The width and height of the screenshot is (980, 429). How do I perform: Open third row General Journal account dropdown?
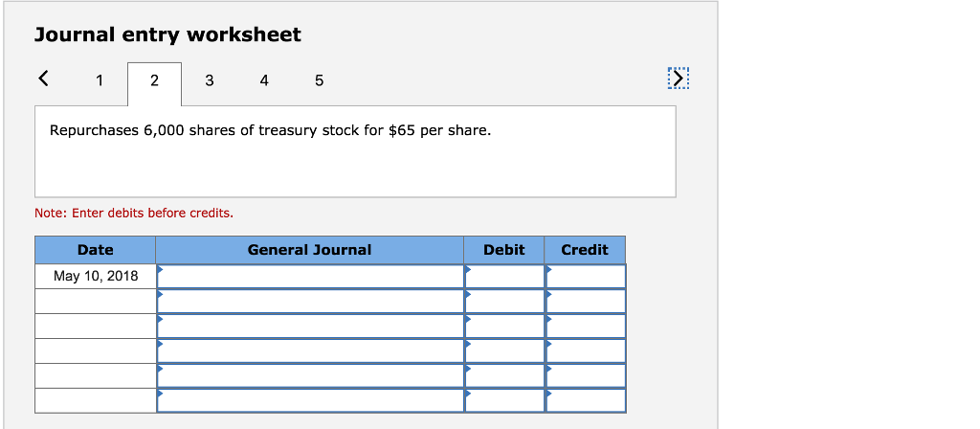[x=310, y=327]
